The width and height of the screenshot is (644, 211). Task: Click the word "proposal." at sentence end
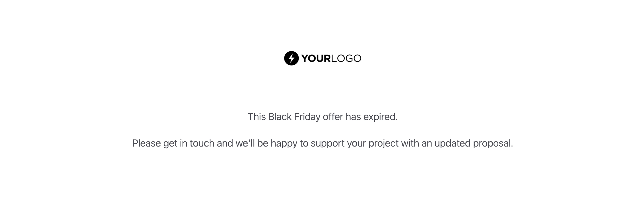coord(493,143)
